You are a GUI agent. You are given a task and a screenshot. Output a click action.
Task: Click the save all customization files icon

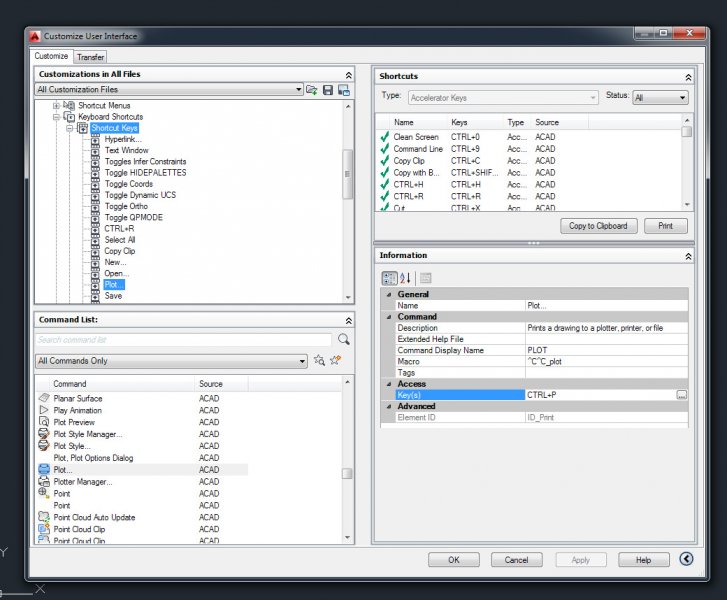[328, 90]
